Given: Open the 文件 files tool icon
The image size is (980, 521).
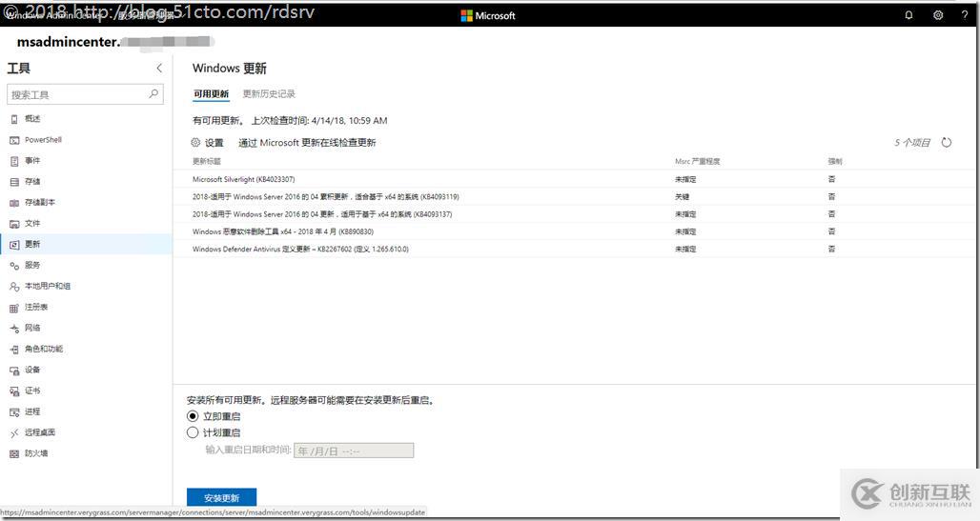Looking at the screenshot, I should [x=14, y=224].
